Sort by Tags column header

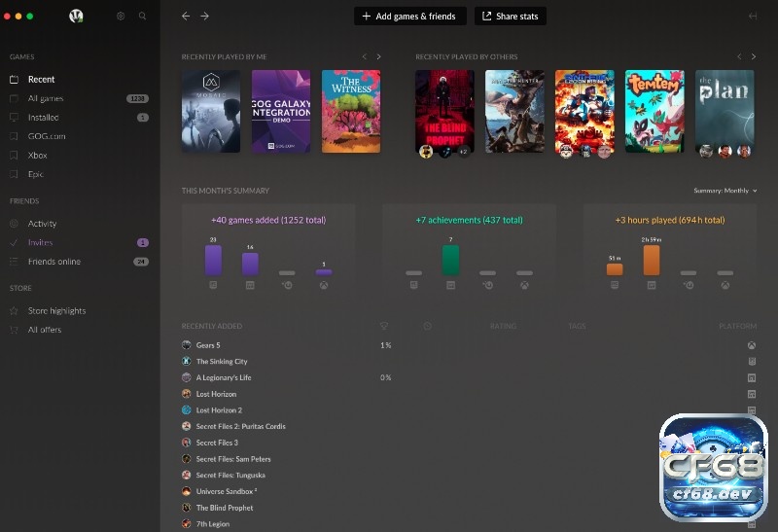577,326
